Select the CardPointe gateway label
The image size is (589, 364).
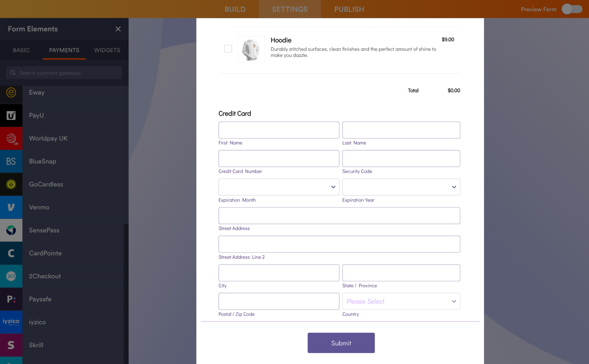pos(45,253)
